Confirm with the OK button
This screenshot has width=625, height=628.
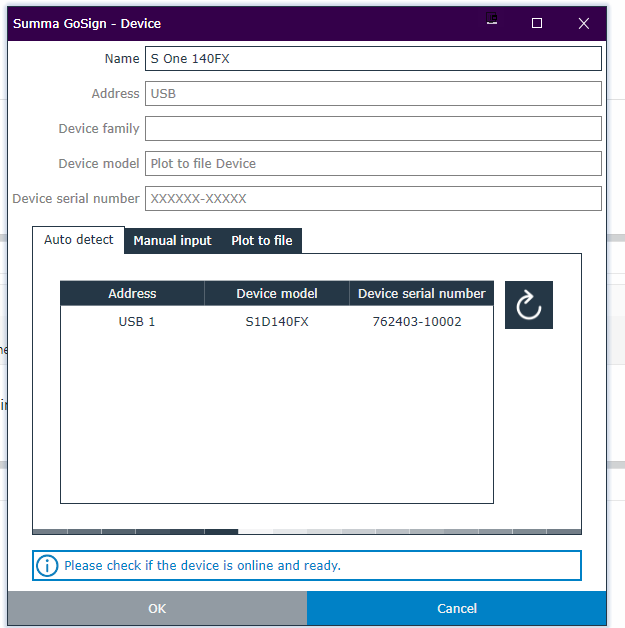click(x=157, y=608)
